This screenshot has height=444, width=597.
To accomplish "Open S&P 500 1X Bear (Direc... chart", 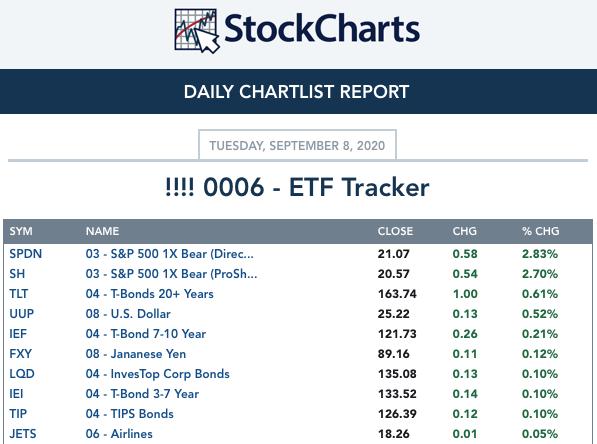I will 169,254.
